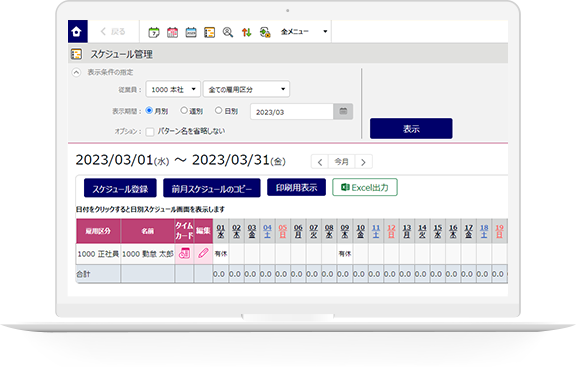Image resolution: width=576 pixels, height=367 pixels.
Task: Open the 12 日 date header
Action: [x=391, y=231]
